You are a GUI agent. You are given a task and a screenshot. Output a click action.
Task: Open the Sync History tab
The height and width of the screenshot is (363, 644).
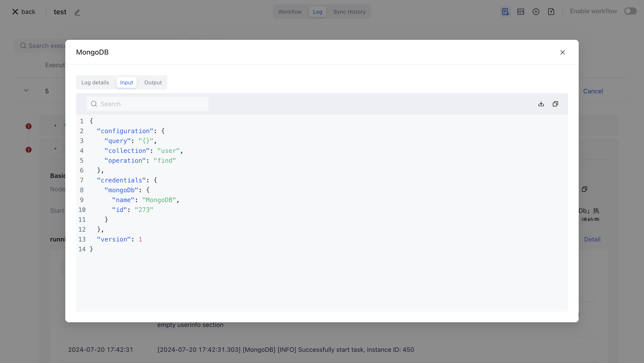(349, 12)
